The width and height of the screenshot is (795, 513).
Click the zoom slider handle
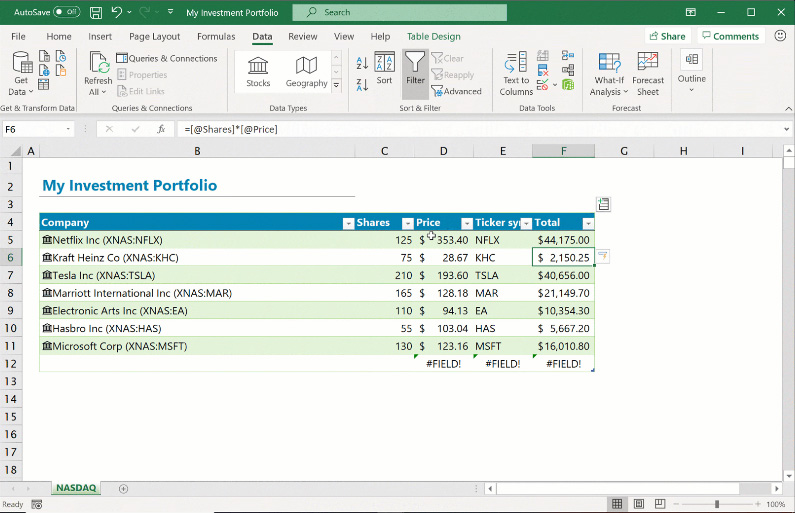click(717, 504)
